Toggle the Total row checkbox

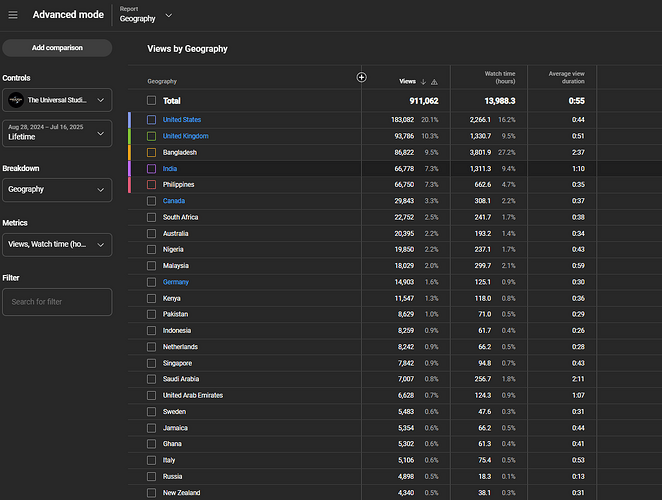pyautogui.click(x=152, y=101)
